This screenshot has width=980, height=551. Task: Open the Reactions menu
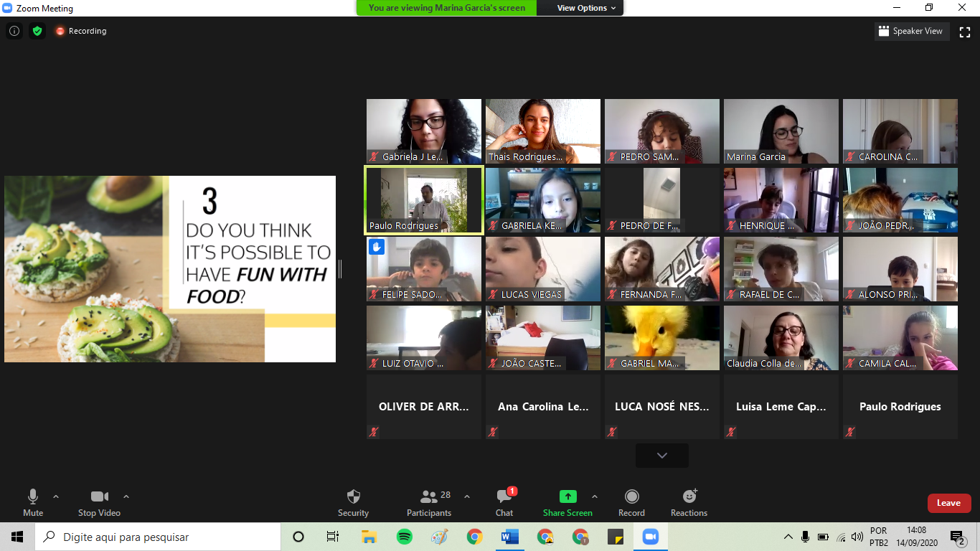click(689, 503)
